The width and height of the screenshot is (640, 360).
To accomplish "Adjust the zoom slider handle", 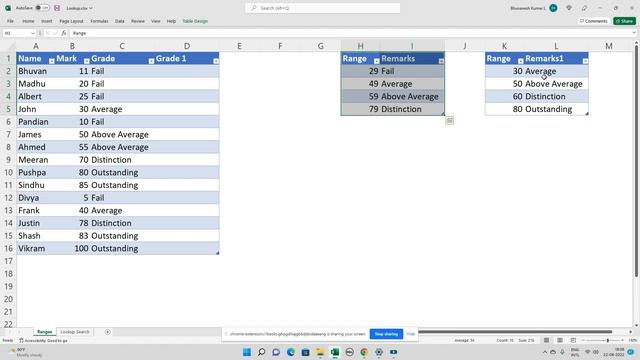I will (x=608, y=340).
